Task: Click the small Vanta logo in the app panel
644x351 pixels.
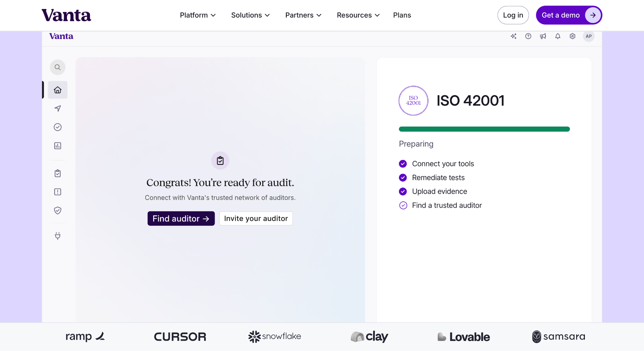Action: tap(61, 36)
